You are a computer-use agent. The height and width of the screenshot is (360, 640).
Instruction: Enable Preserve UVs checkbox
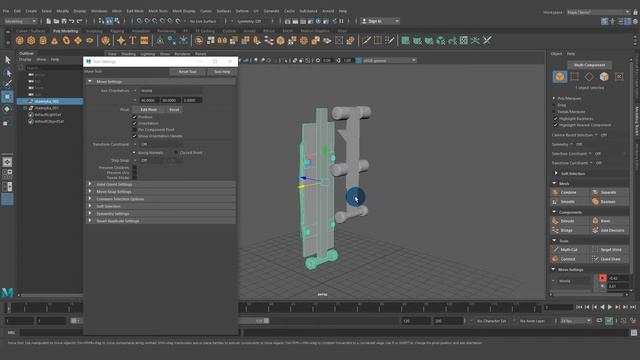pyautogui.click(x=134, y=173)
